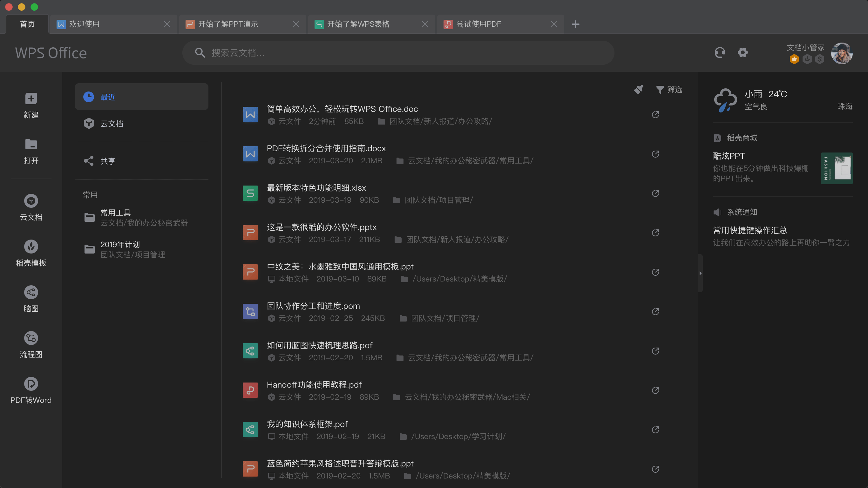Click share icon for 团队协作分工和进度.pom
This screenshot has height=488, width=868.
coord(655,311)
